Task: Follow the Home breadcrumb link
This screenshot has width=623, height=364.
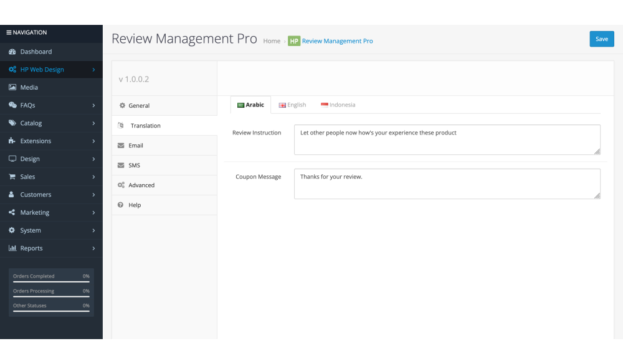Action: (x=272, y=41)
